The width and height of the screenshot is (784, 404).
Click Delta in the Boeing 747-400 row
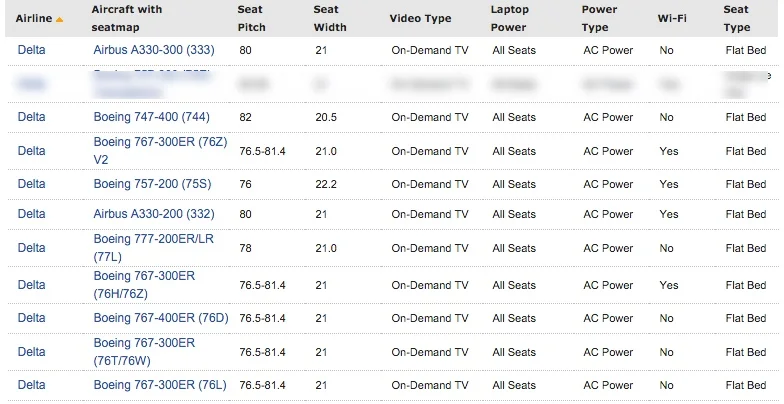point(32,117)
